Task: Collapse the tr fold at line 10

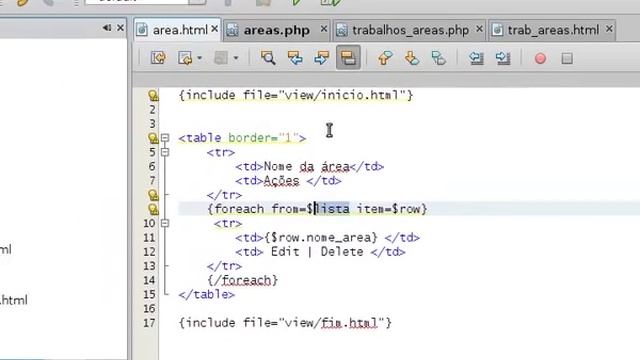Action: coord(165,223)
